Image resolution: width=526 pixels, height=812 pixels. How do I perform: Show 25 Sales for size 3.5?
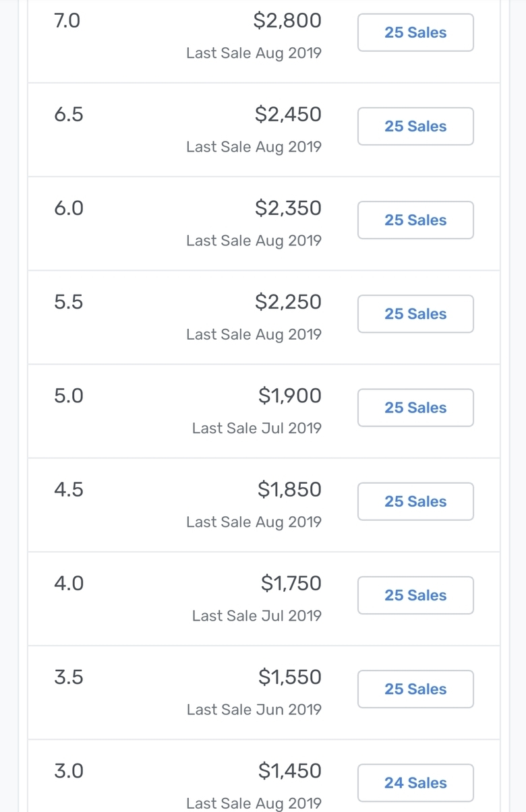coord(415,688)
